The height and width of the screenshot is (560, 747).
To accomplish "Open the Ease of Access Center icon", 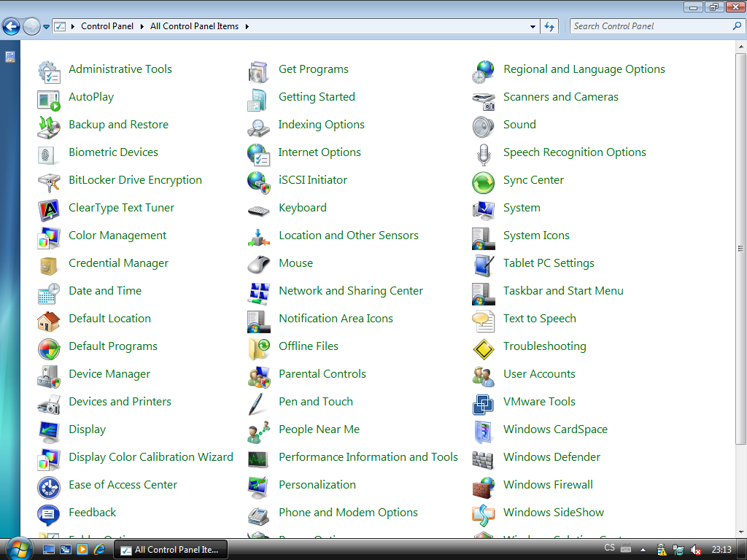I will point(49,487).
